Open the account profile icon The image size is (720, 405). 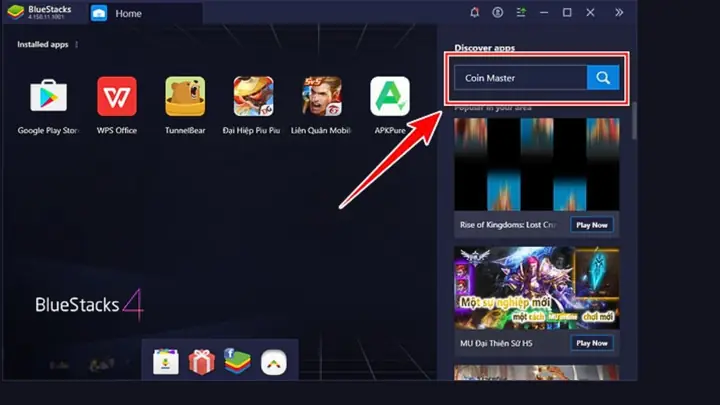(x=497, y=12)
